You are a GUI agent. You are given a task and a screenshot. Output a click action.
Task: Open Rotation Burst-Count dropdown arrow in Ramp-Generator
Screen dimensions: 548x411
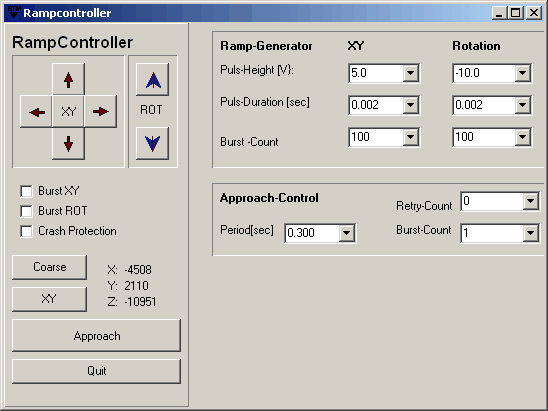[x=523, y=137]
